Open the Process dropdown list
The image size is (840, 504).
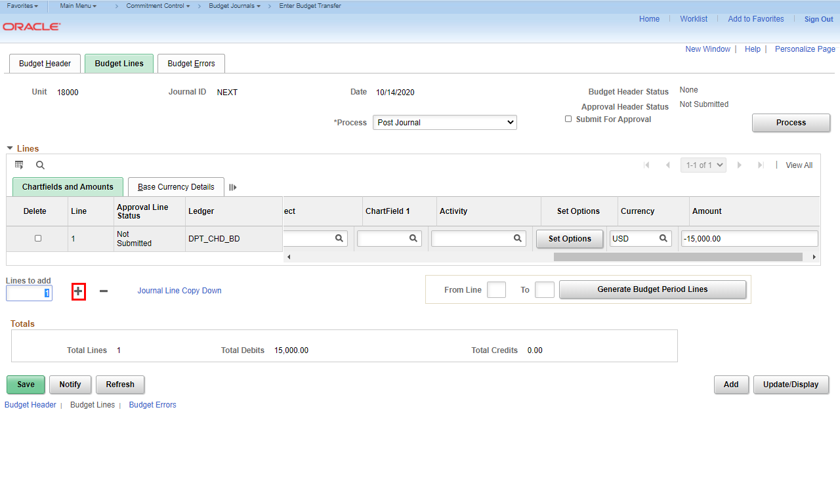click(444, 123)
